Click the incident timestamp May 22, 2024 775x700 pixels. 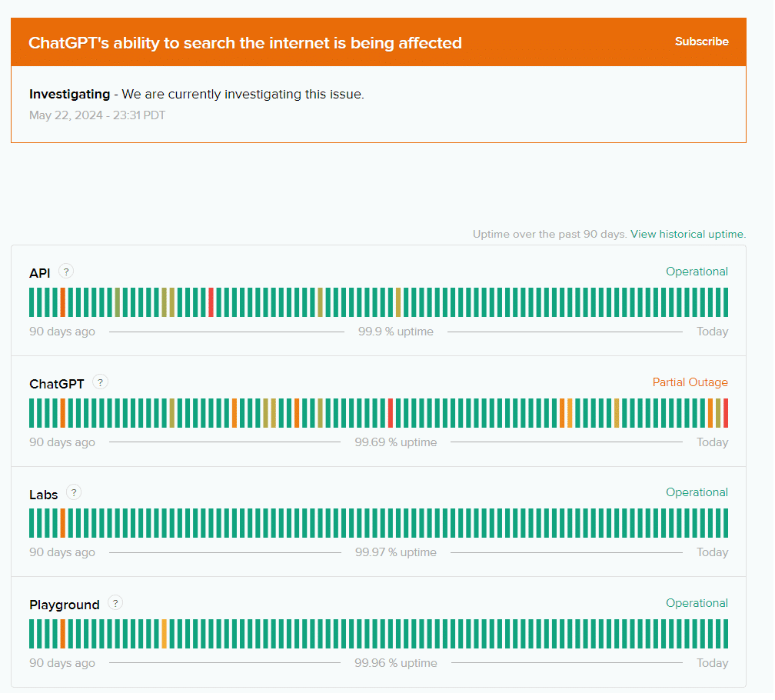(98, 115)
